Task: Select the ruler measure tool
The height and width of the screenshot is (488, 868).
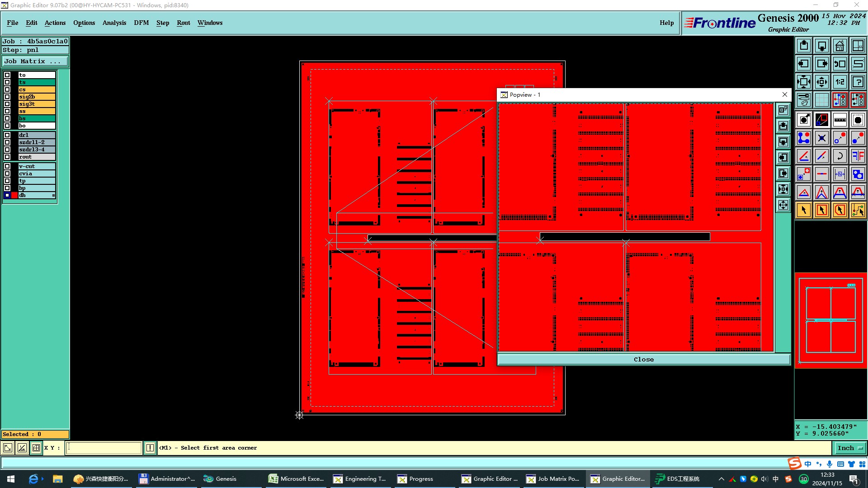Action: click(840, 120)
